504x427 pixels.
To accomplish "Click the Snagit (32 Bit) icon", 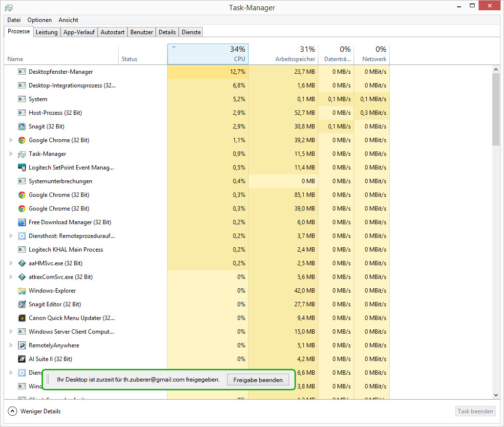I will click(x=22, y=127).
